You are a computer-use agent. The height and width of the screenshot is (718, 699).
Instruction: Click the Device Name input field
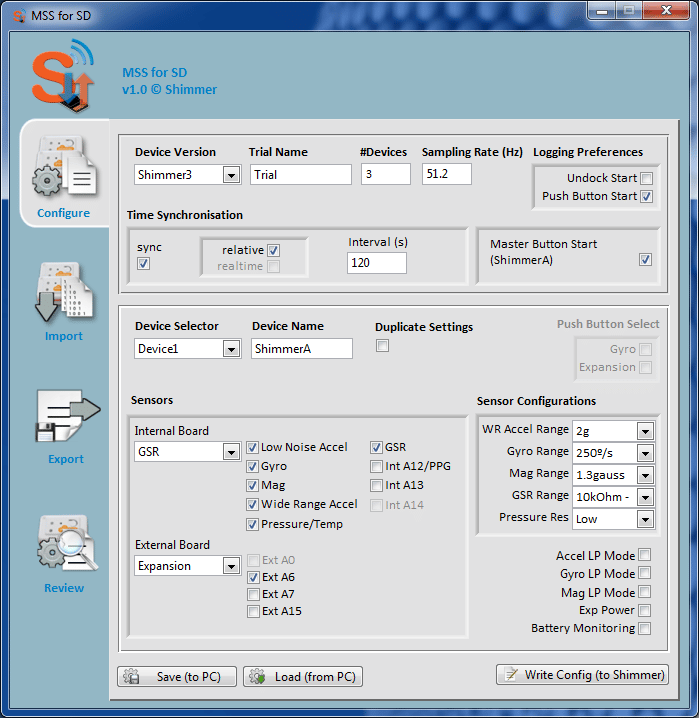(x=302, y=349)
